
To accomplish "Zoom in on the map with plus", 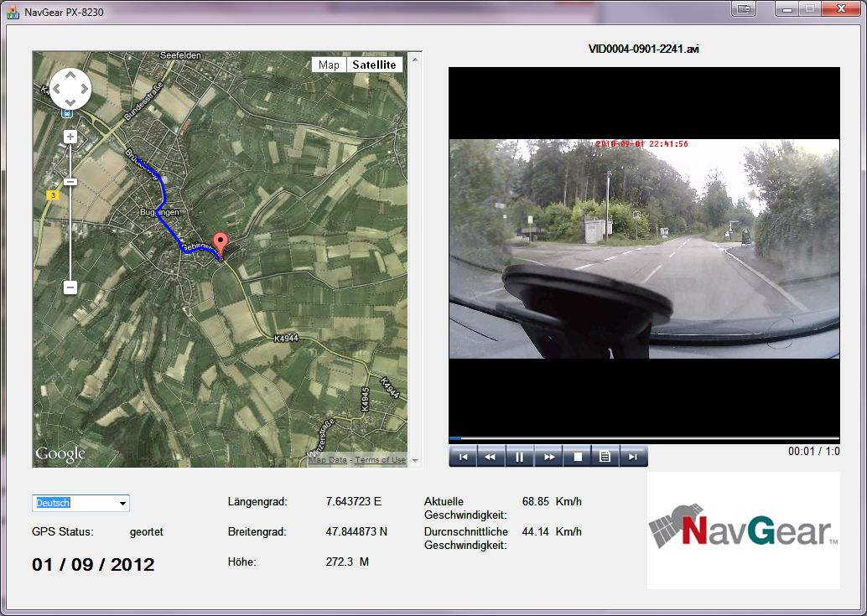I will coord(70,137).
